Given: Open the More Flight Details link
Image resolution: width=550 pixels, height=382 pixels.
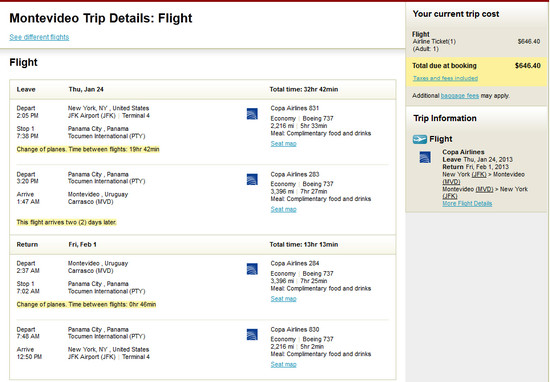Looking at the screenshot, I should [x=467, y=203].
